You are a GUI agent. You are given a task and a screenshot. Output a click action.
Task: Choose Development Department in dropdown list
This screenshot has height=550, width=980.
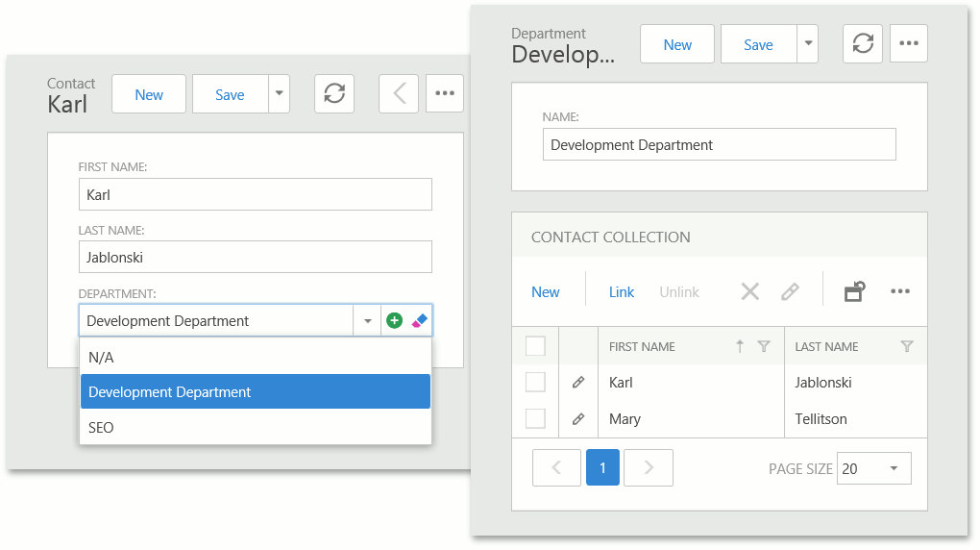pos(255,391)
